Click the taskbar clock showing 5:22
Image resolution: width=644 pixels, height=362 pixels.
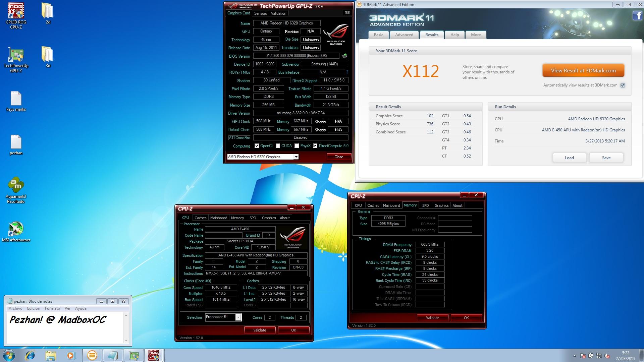point(625,356)
